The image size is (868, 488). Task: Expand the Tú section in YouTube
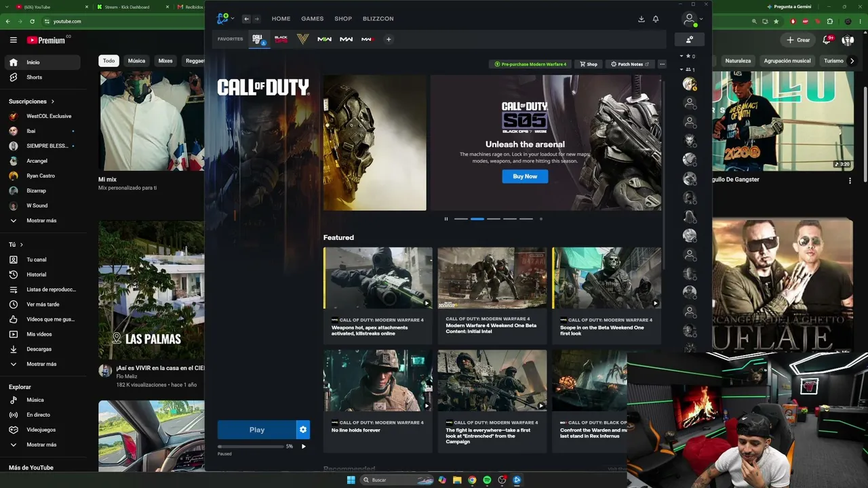point(16,245)
